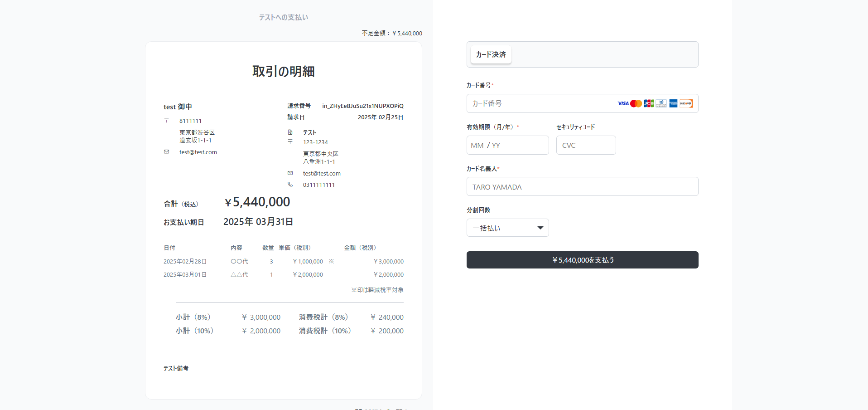868x410 pixels.
Task: Click the envelope icon under 八重洲 address
Action: tap(290, 173)
